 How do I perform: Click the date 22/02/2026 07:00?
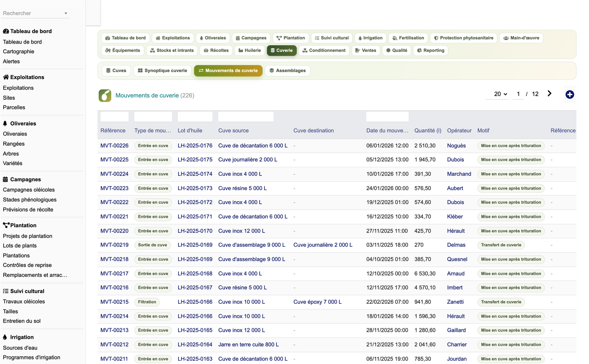[x=387, y=302]
